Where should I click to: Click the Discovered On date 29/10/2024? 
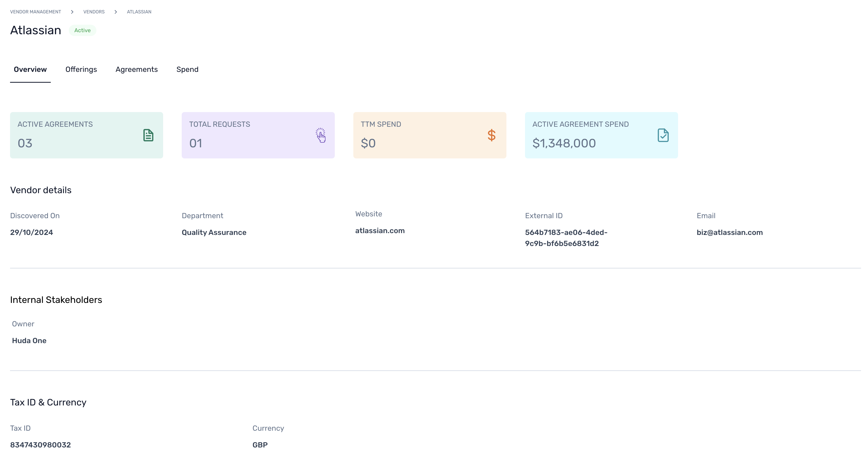coord(32,232)
